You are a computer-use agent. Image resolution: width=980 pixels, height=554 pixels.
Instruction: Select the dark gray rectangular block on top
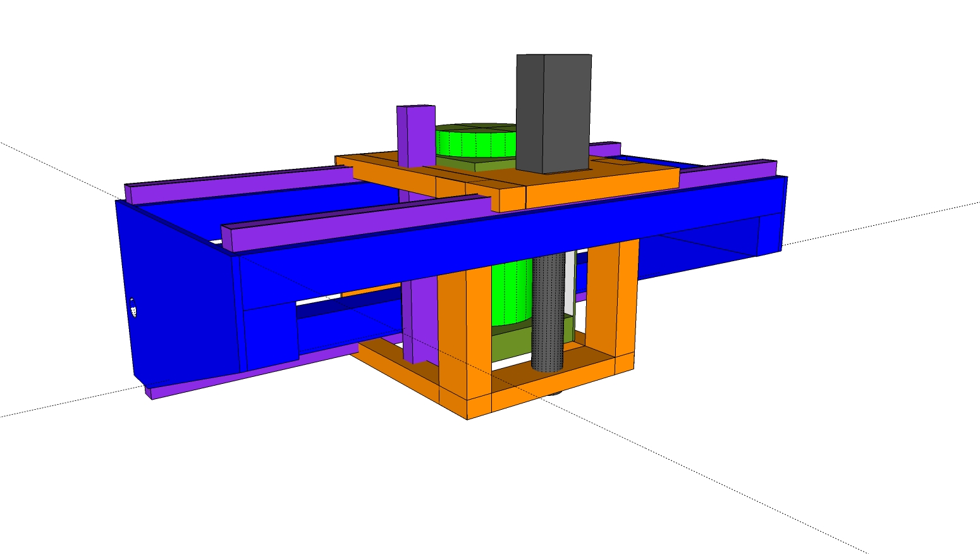[x=553, y=114]
